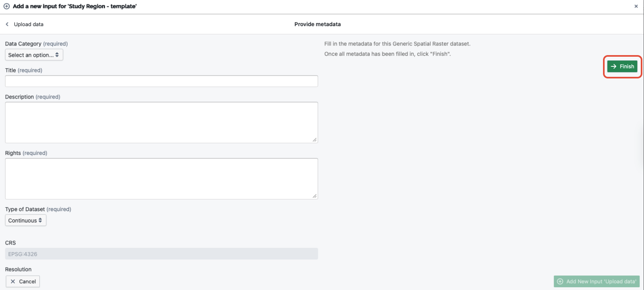Click inside the Description text area
This screenshot has height=290, width=644.
tap(162, 123)
